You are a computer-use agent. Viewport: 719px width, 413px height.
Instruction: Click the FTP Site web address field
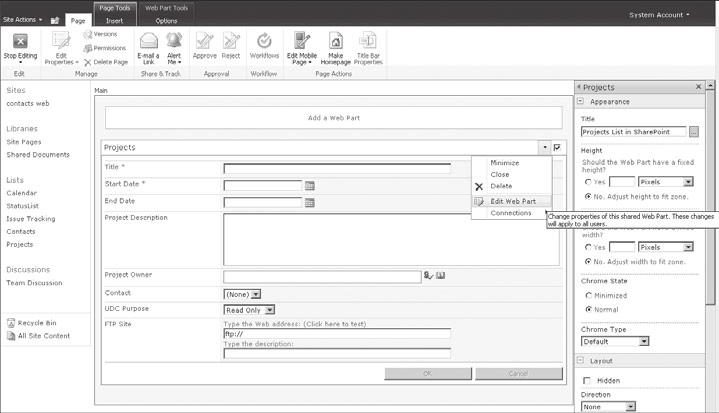[337, 334]
